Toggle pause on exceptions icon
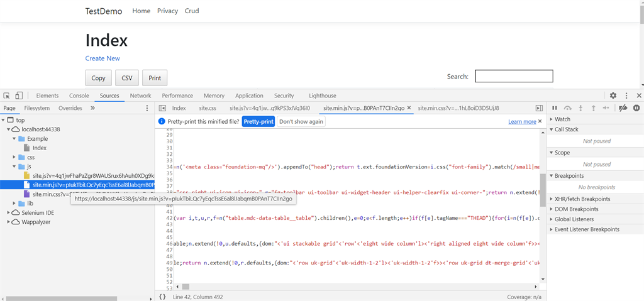Screen dimensions: 644x301 (636, 108)
